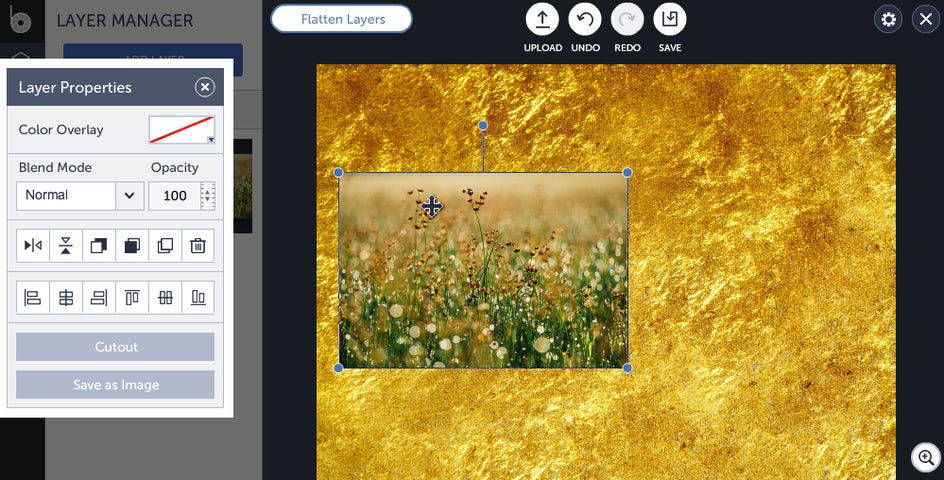The width and height of the screenshot is (944, 480).
Task: Flip the layer horizontally
Action: click(33, 245)
